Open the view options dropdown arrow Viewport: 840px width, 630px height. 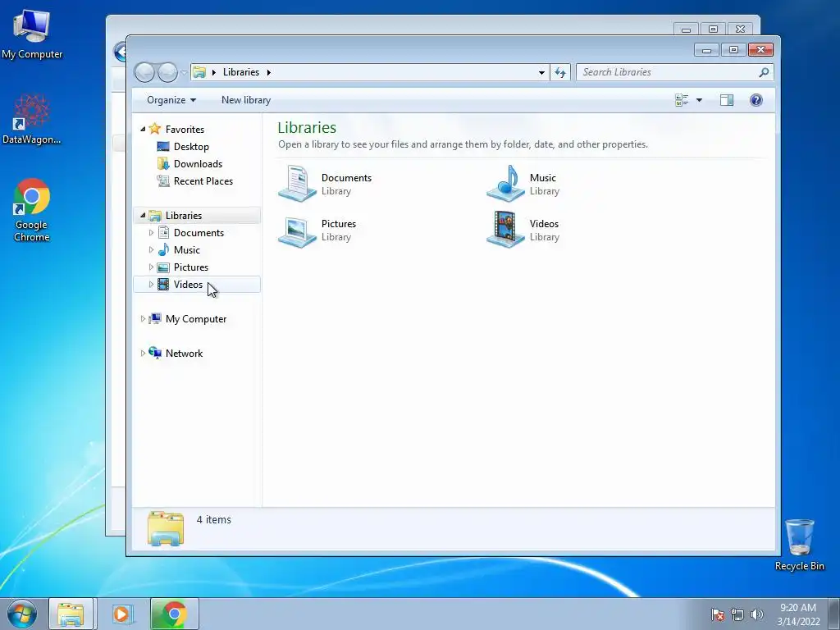699,100
